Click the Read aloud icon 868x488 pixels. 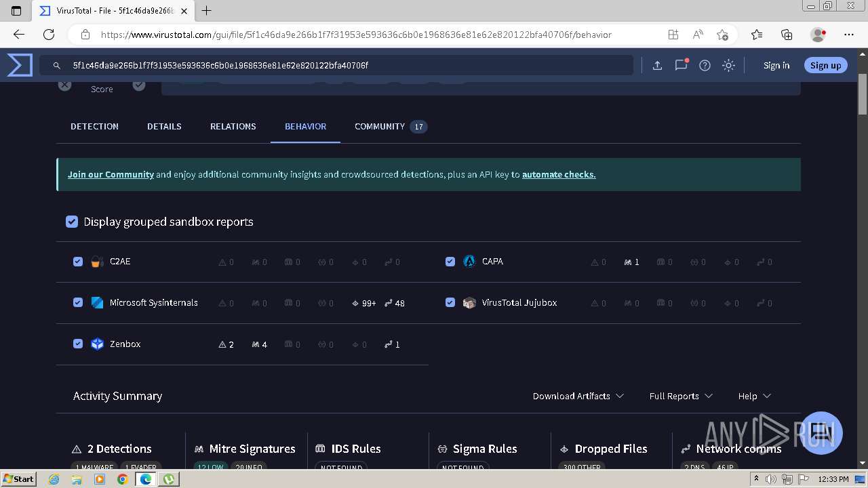tap(698, 34)
